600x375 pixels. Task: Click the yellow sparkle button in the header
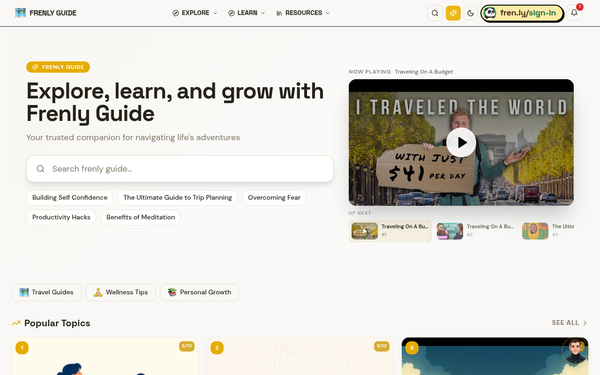tap(453, 13)
